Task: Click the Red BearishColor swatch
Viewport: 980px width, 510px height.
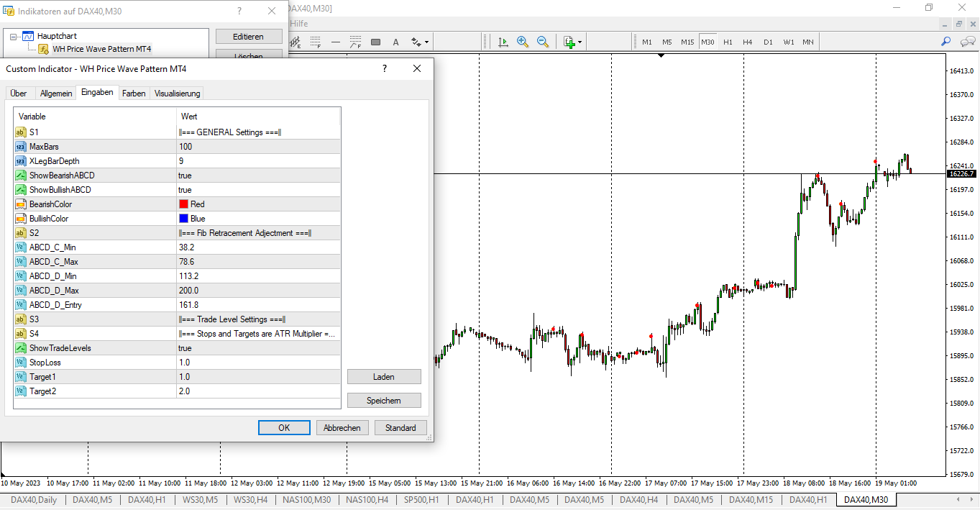Action: tap(183, 204)
